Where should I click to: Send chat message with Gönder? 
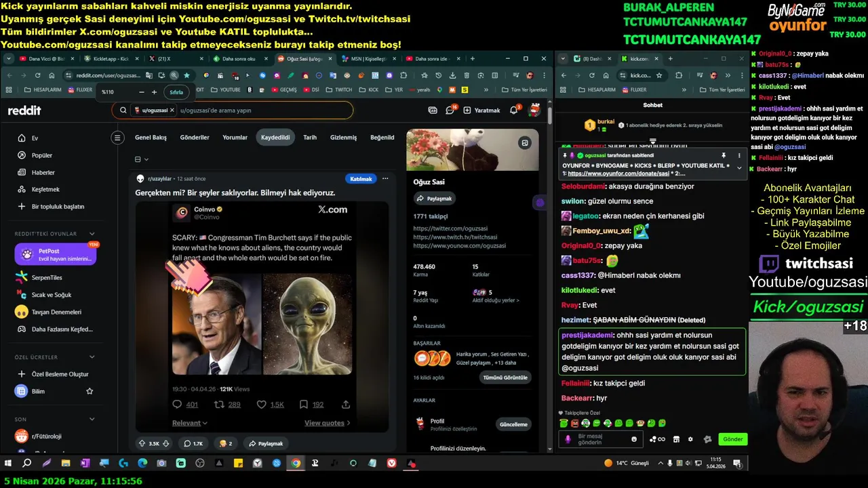732,439
